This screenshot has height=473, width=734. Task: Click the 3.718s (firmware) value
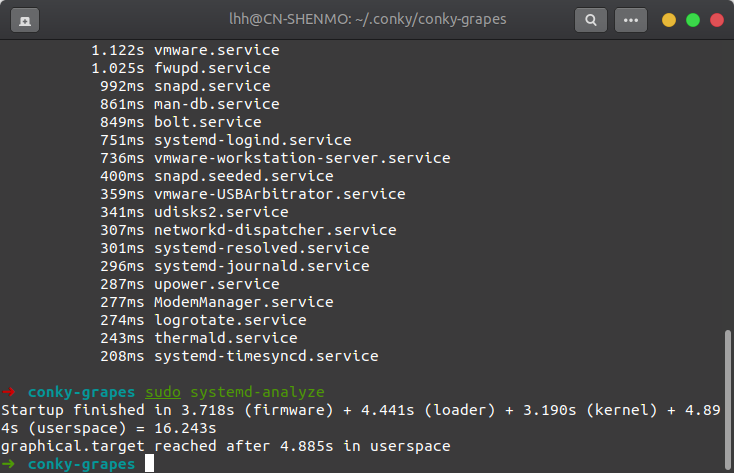coord(257,410)
